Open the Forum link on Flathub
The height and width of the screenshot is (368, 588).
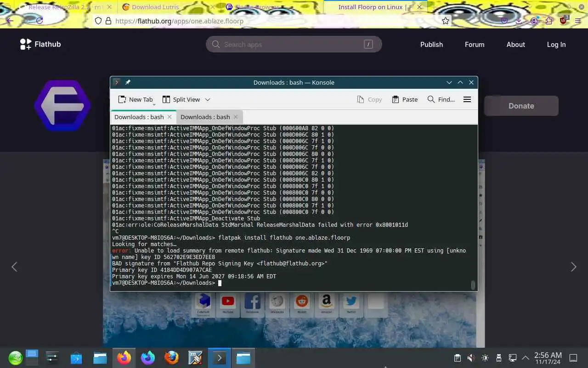tap(475, 44)
